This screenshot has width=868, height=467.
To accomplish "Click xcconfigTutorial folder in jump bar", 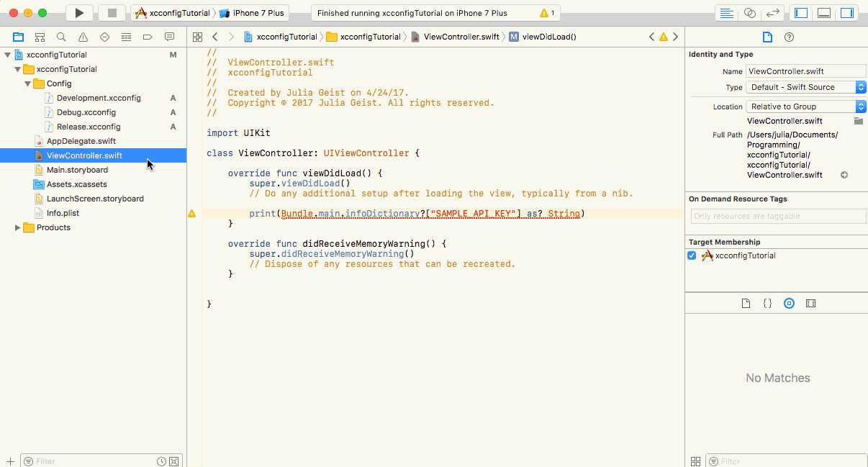I will 364,37.
